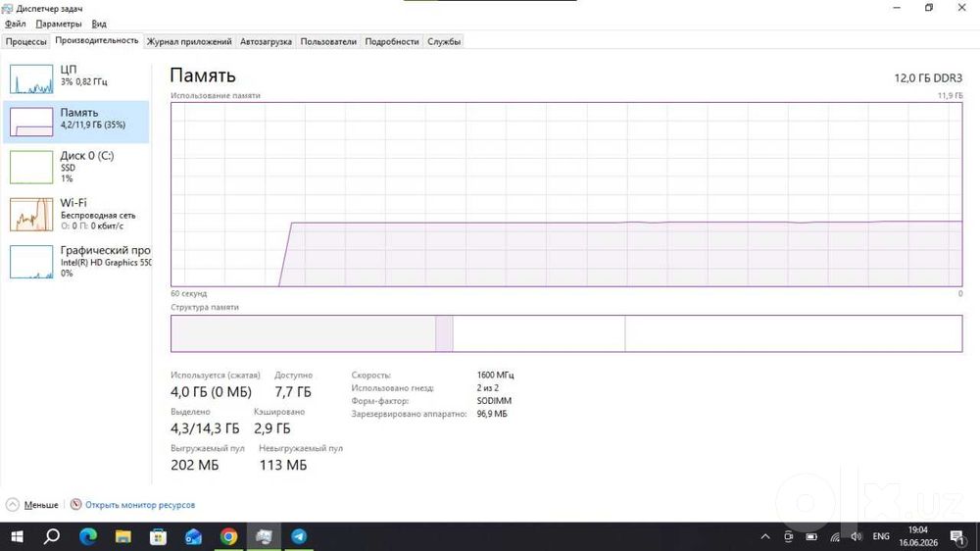Viewport: 980px width, 551px height.
Task: Open the Параметры menu
Action: pos(58,24)
